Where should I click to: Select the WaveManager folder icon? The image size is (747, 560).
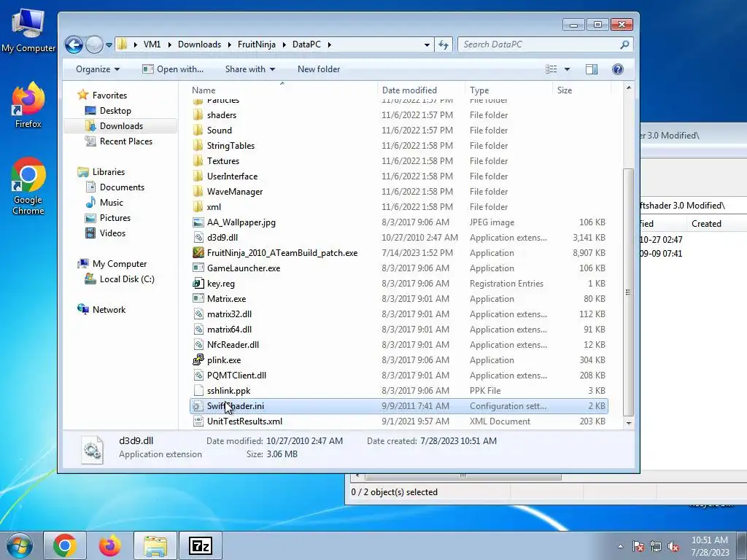click(x=198, y=192)
